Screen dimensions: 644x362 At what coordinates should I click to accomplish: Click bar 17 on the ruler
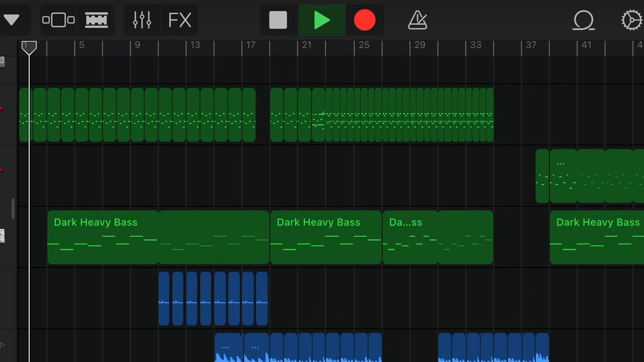click(x=251, y=45)
